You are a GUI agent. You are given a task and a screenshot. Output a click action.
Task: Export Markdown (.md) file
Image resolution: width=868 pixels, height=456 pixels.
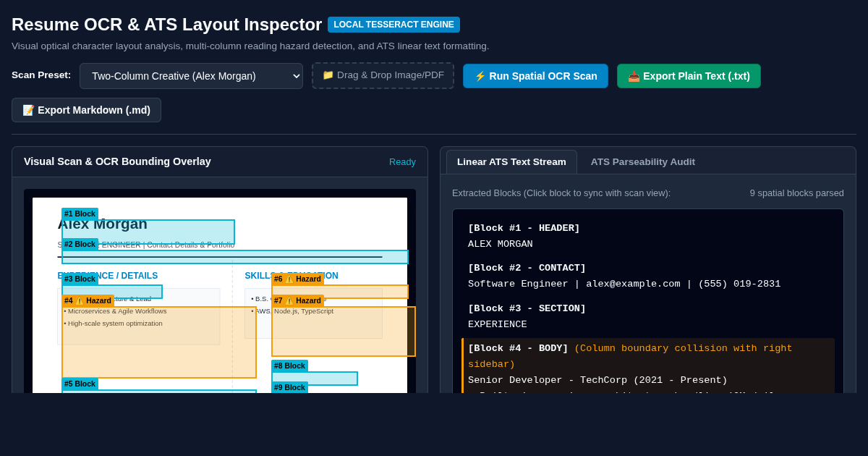86,110
